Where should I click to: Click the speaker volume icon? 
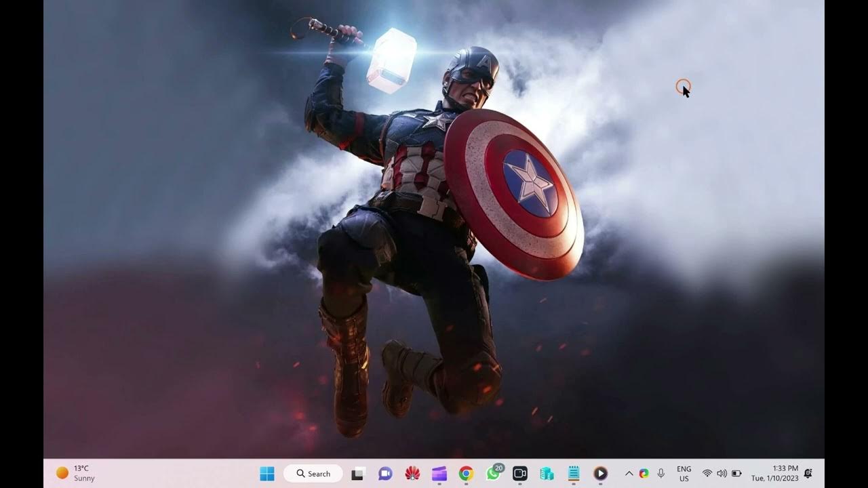tap(722, 474)
